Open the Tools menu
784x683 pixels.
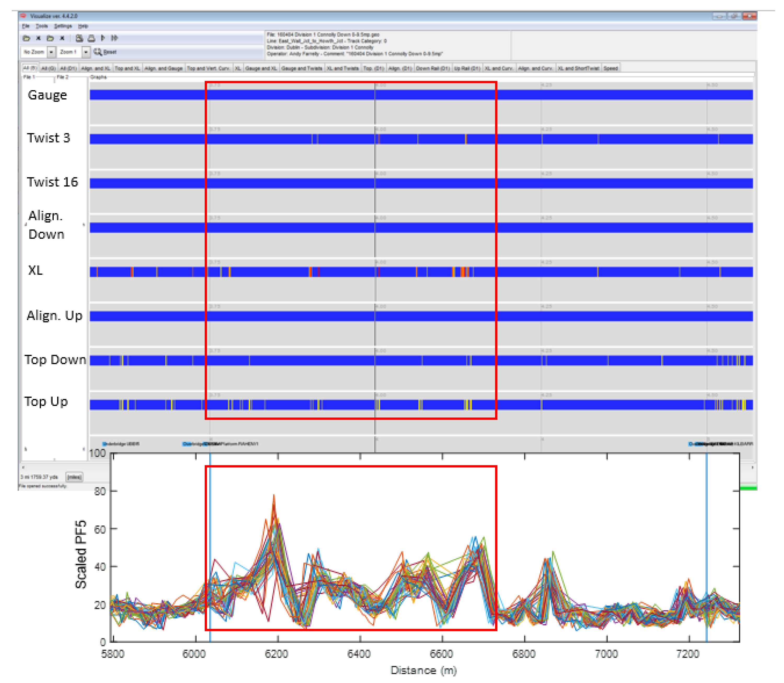point(42,26)
